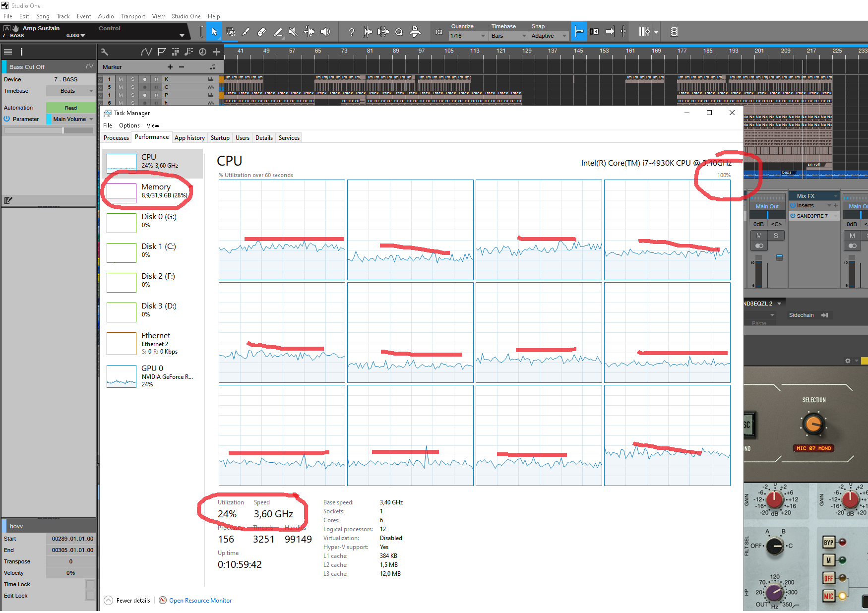
Task: Open the Timebase Bars dropdown
Action: pyautogui.click(x=508, y=36)
